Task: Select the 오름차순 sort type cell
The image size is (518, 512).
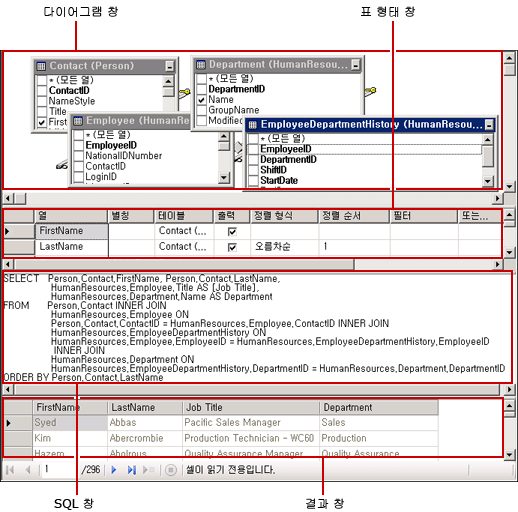Action: click(284, 247)
